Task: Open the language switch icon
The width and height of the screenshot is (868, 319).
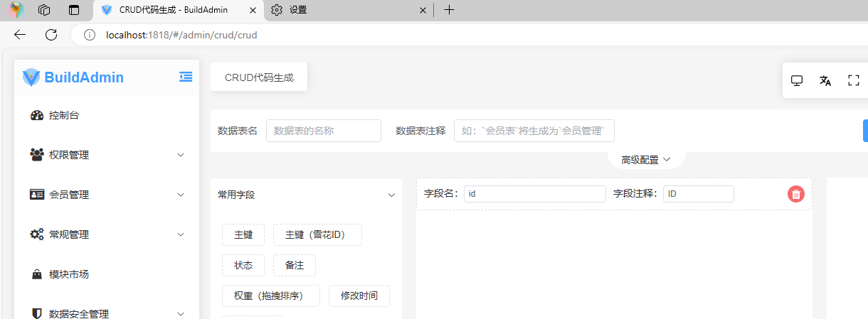Action: (825, 80)
